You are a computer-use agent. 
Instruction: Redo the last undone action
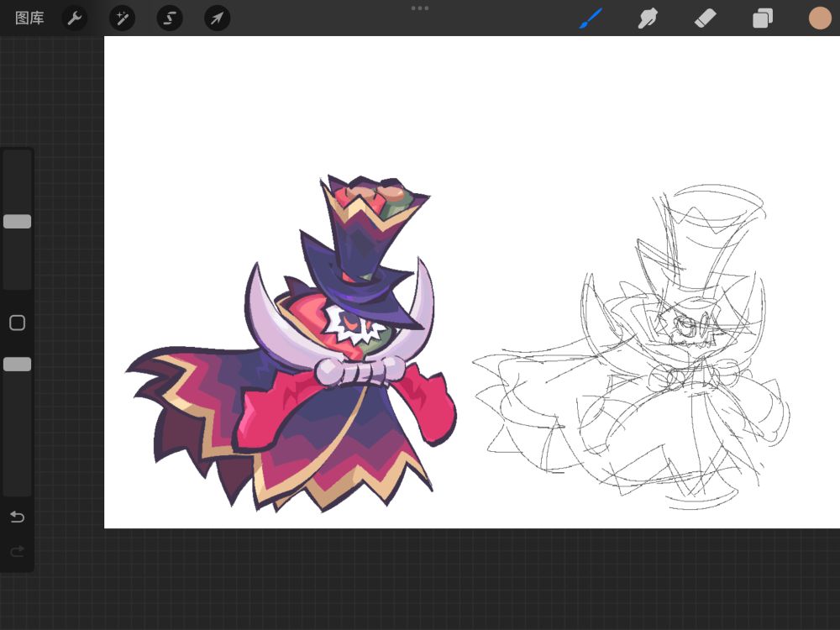[17, 551]
